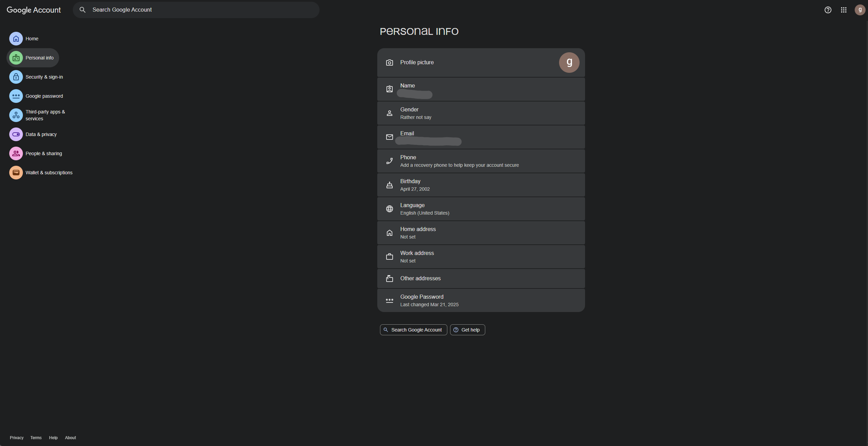Image resolution: width=868 pixels, height=446 pixels.
Task: Open Language English (United States) row
Action: 480,209
